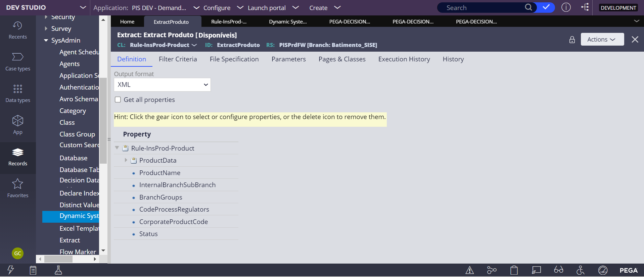Screen dimensions: 644x277
Task: Click the records panel horizontal scrollbar
Action: point(58,259)
